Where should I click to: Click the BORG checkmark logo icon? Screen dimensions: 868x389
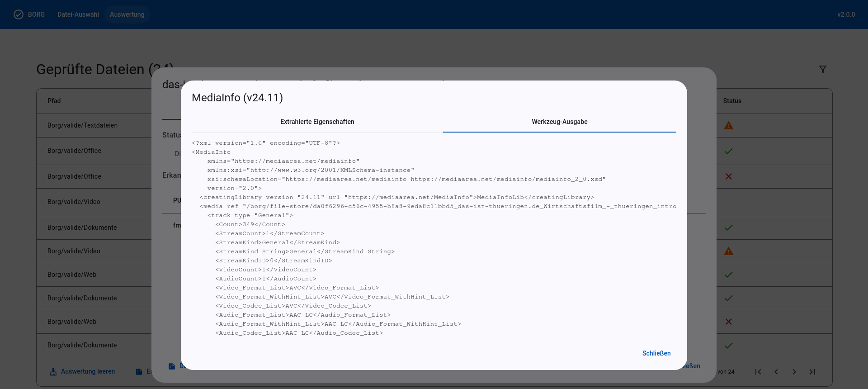pyautogui.click(x=19, y=14)
